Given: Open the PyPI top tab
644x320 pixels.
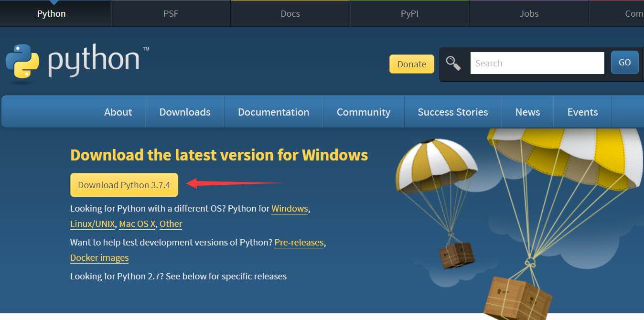Looking at the screenshot, I should coord(409,13).
